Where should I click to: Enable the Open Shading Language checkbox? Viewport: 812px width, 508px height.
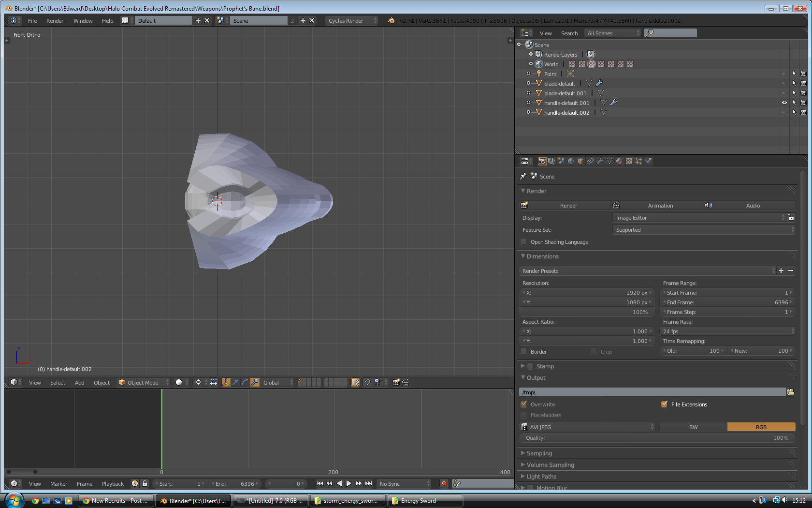point(524,242)
